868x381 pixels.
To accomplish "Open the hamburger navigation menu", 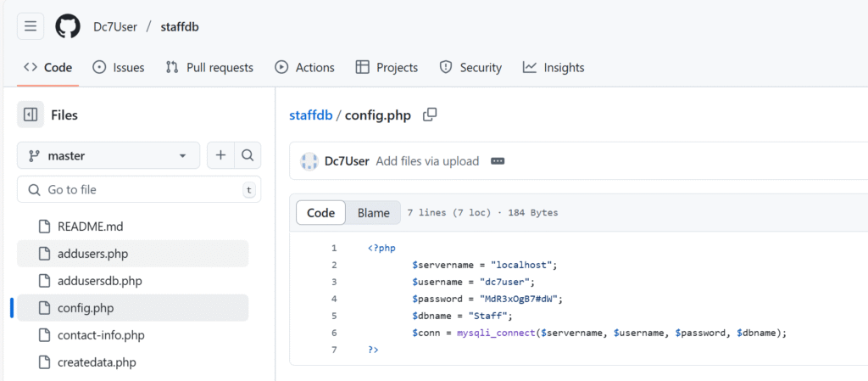I will coord(31,26).
